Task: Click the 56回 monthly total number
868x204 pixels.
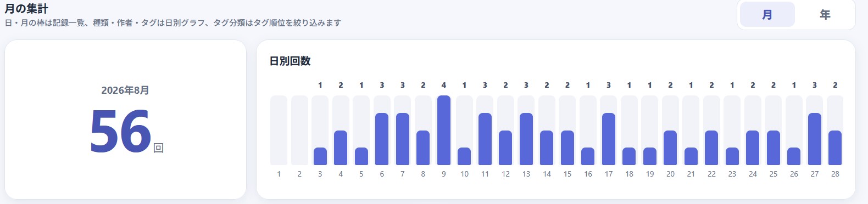Action: [126, 132]
